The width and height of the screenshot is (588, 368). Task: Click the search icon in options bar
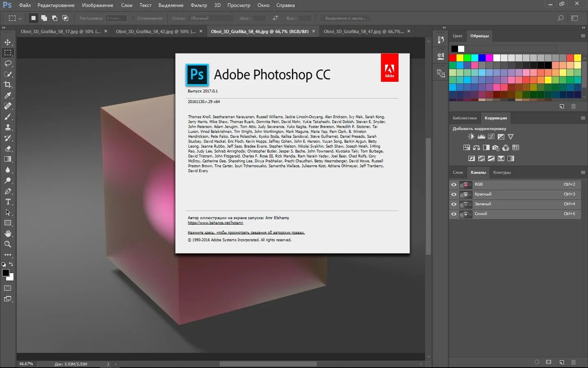point(561,18)
